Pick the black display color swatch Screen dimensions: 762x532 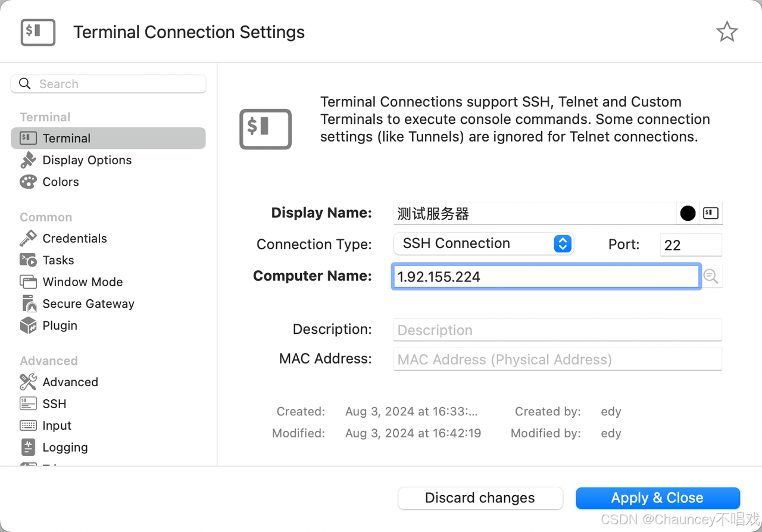point(688,213)
